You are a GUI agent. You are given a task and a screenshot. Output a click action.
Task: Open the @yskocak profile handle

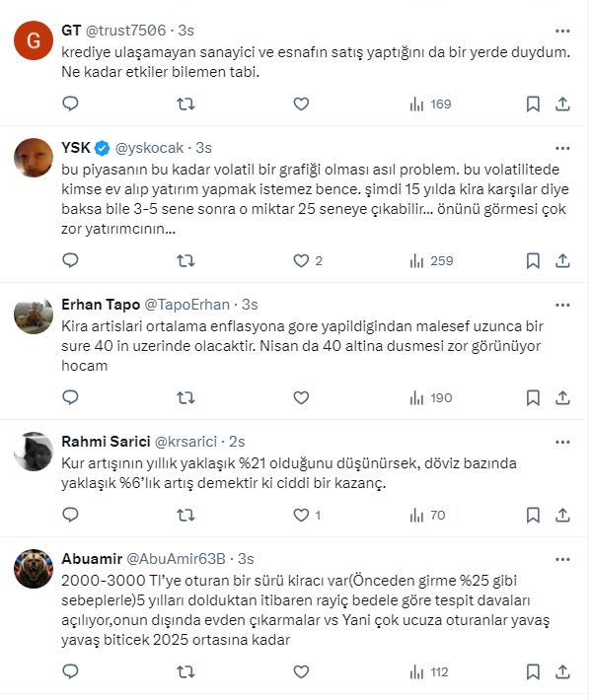point(152,148)
